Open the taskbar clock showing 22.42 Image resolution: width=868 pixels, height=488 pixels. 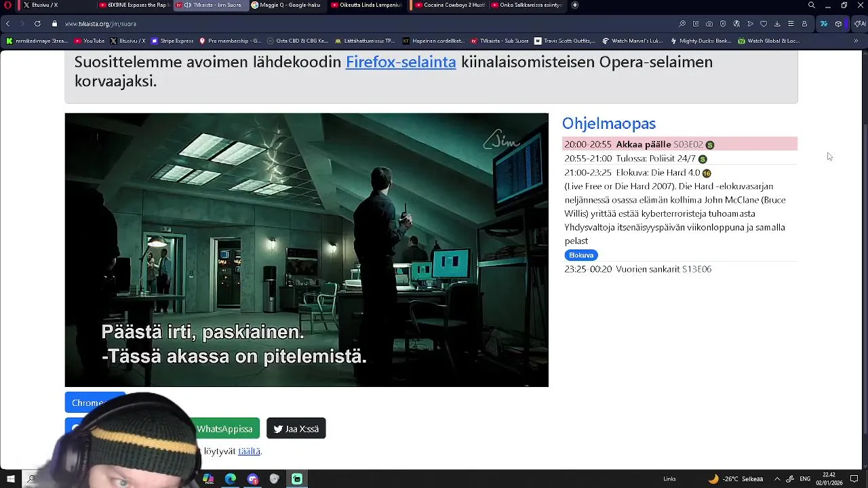(829, 479)
